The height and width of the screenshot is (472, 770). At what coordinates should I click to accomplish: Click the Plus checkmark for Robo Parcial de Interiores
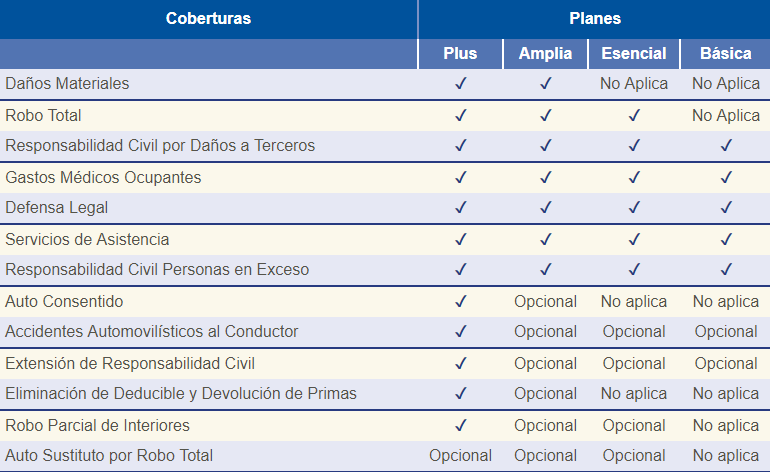click(461, 425)
